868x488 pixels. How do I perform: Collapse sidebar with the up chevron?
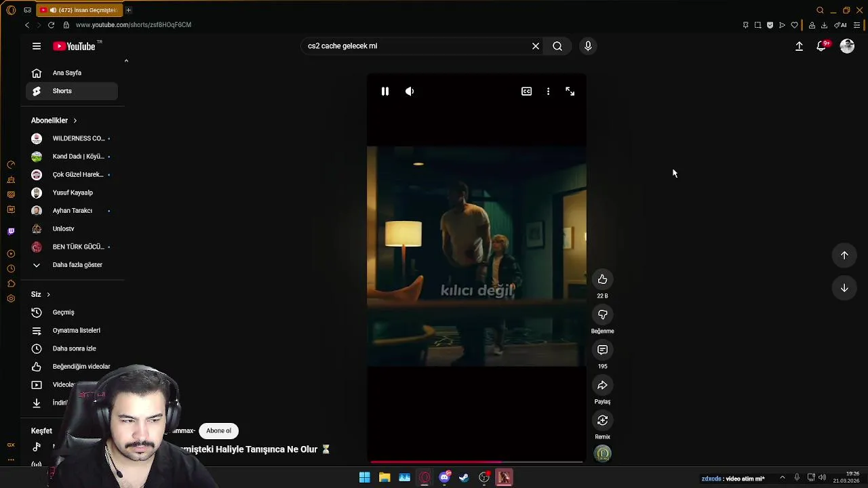tap(126, 61)
